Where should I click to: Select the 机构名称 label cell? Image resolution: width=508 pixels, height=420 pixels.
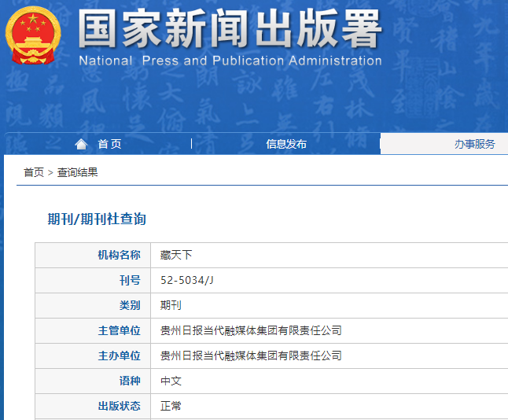point(93,255)
